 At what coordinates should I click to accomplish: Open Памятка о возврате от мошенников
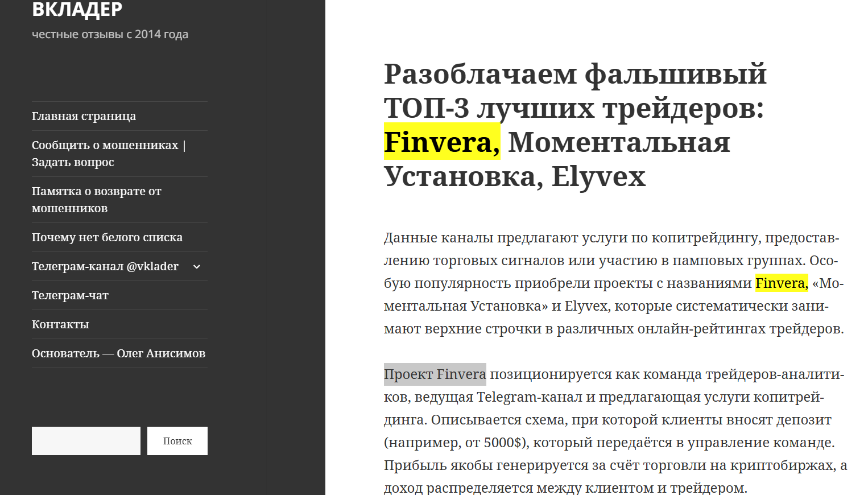97,200
